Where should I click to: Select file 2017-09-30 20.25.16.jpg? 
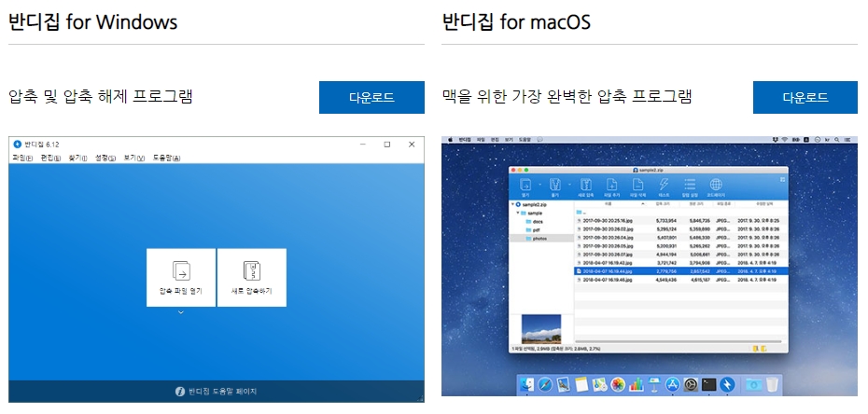click(681, 220)
